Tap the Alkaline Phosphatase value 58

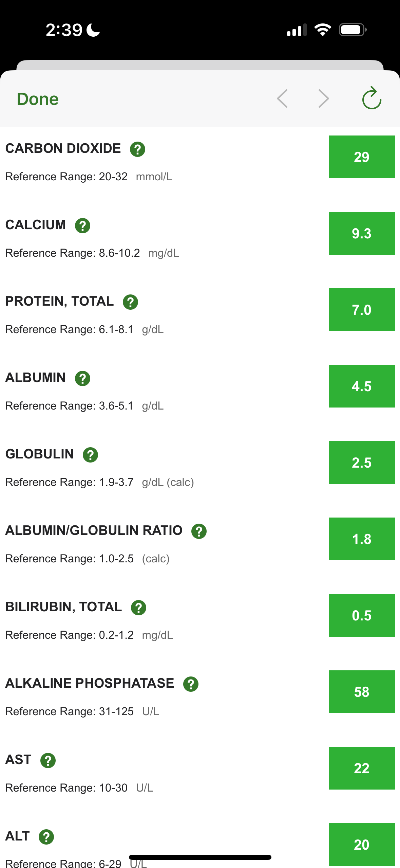coord(361,692)
